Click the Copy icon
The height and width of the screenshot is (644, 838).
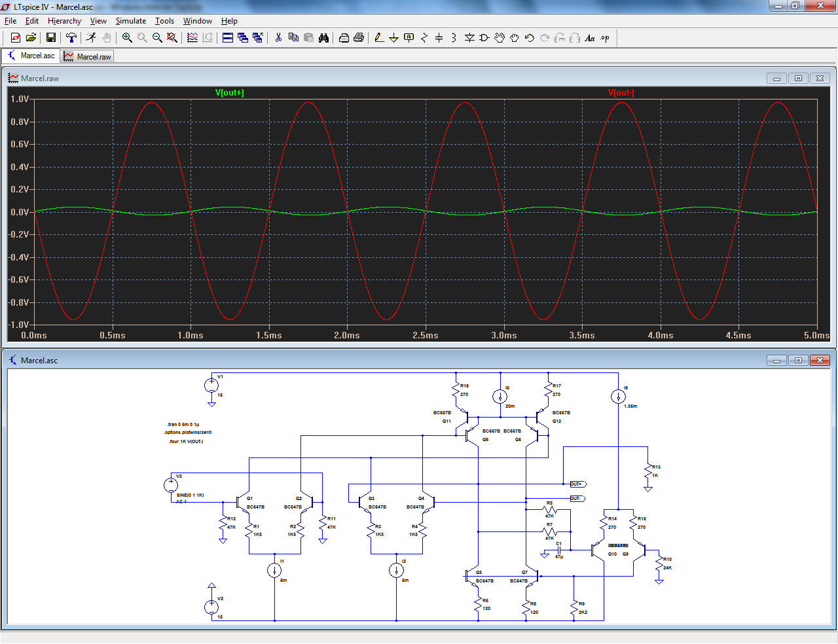293,38
